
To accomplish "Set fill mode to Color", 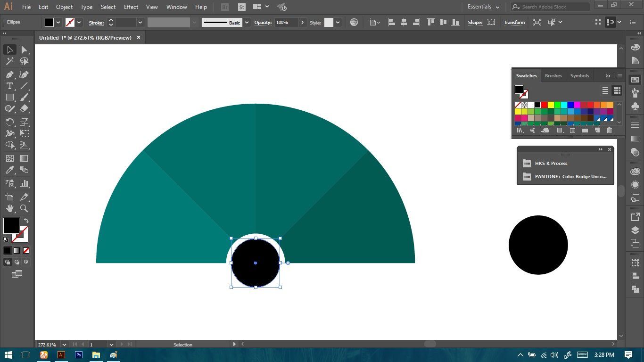I will pos(7,250).
